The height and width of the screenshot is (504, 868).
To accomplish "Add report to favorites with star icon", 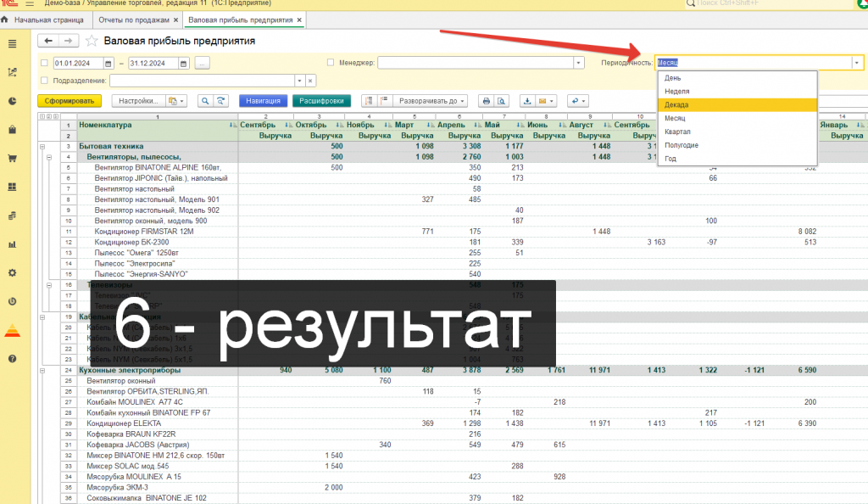I will (x=92, y=41).
